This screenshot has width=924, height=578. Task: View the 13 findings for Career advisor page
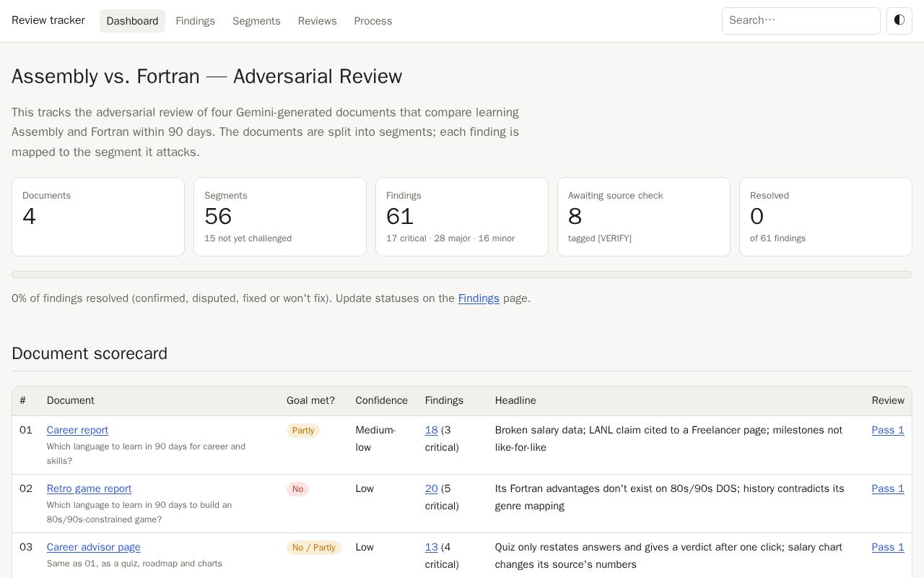(431, 547)
